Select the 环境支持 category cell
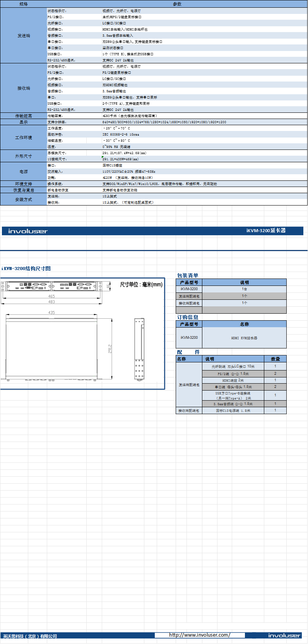 click(x=24, y=184)
